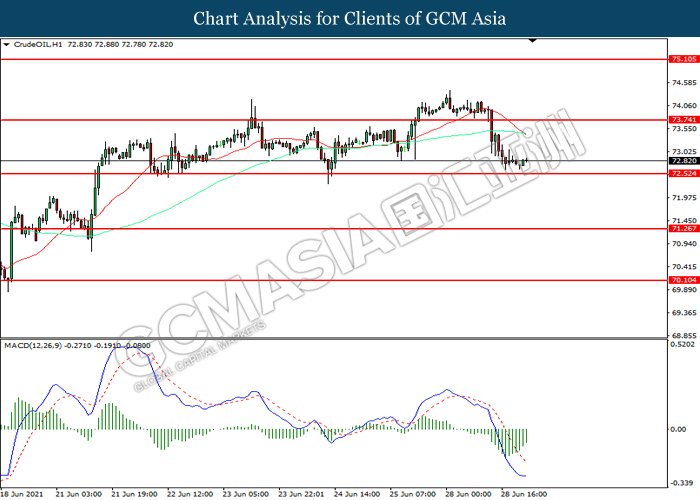Click the 74.060 price scale value

tap(684, 106)
